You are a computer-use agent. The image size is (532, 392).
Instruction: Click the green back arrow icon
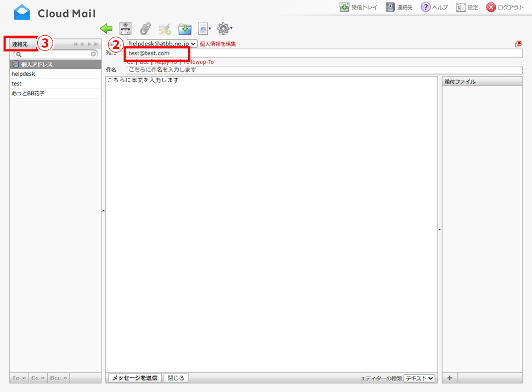pos(106,29)
